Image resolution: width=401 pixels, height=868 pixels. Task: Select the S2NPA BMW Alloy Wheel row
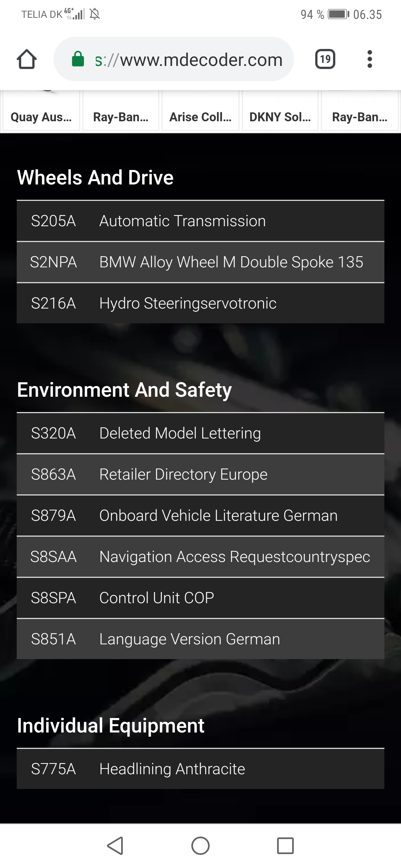200,262
